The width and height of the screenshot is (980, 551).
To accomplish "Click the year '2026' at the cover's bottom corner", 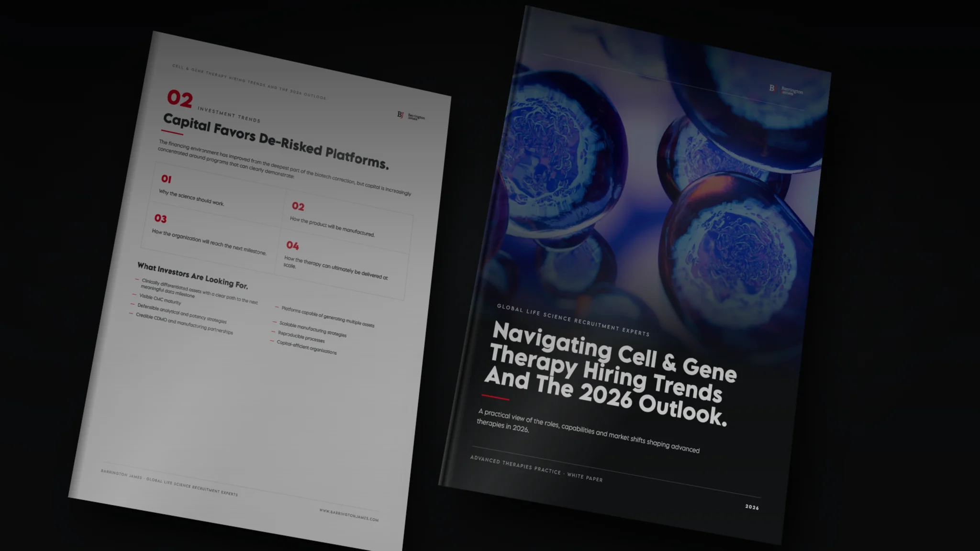I will tap(752, 507).
